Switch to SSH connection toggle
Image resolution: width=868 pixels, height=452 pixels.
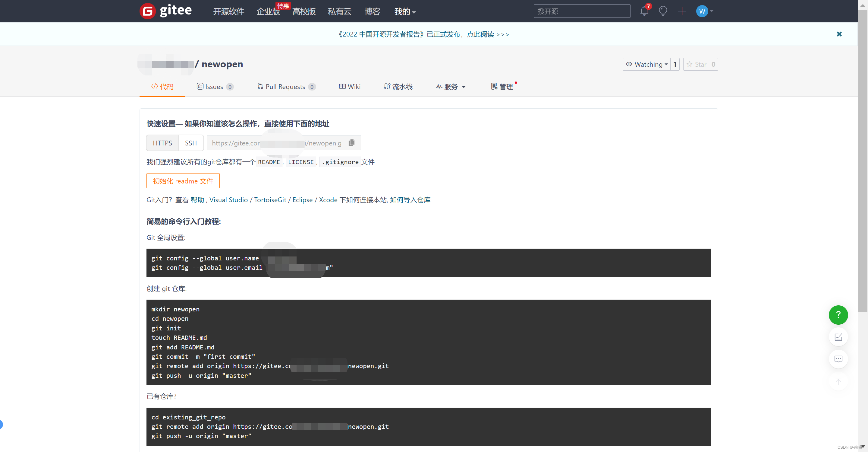pyautogui.click(x=192, y=143)
